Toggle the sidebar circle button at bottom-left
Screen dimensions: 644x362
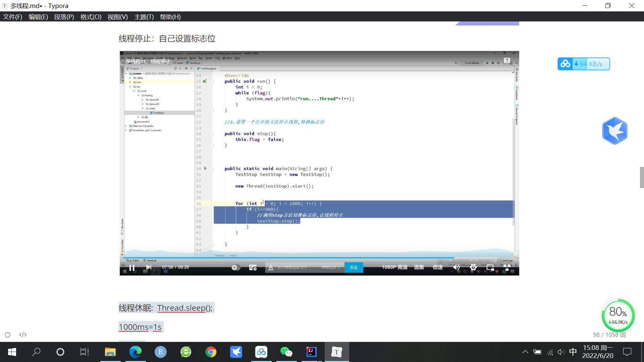(x=8, y=335)
